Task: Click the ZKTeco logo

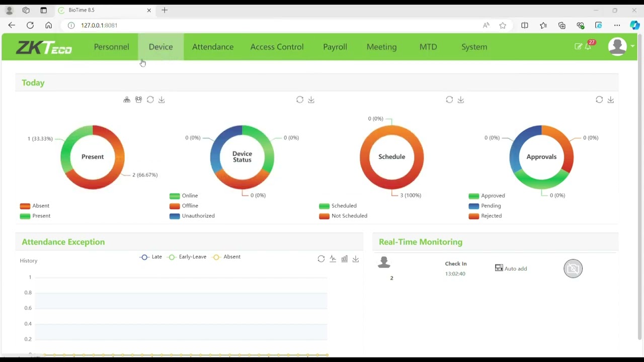Action: pyautogui.click(x=44, y=47)
